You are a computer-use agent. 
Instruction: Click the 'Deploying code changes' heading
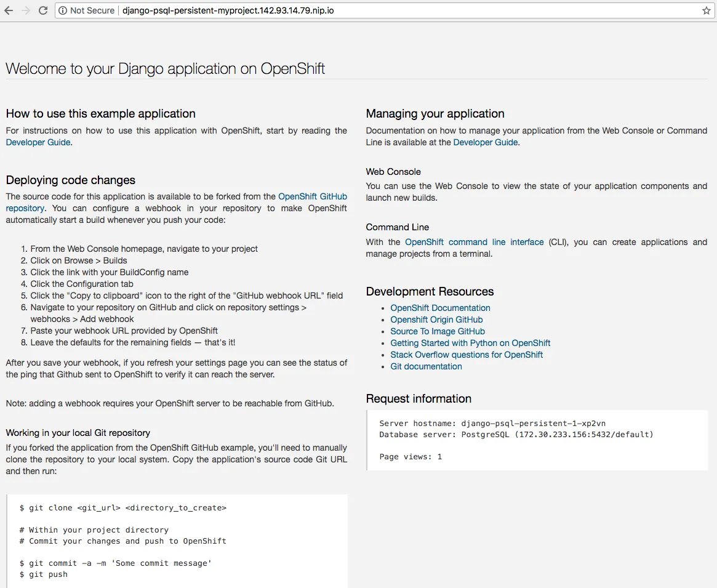click(x=70, y=180)
